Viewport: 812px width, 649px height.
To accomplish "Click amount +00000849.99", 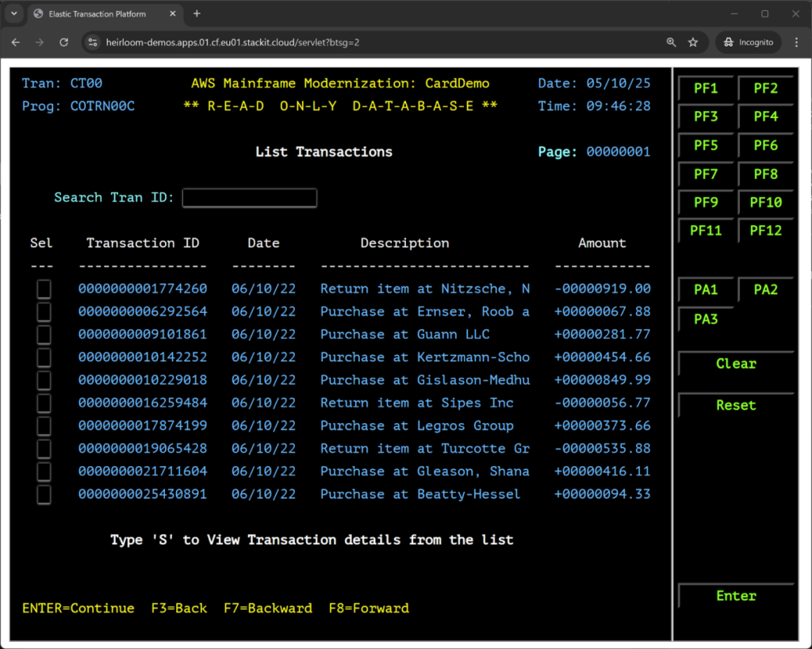I will 603,380.
